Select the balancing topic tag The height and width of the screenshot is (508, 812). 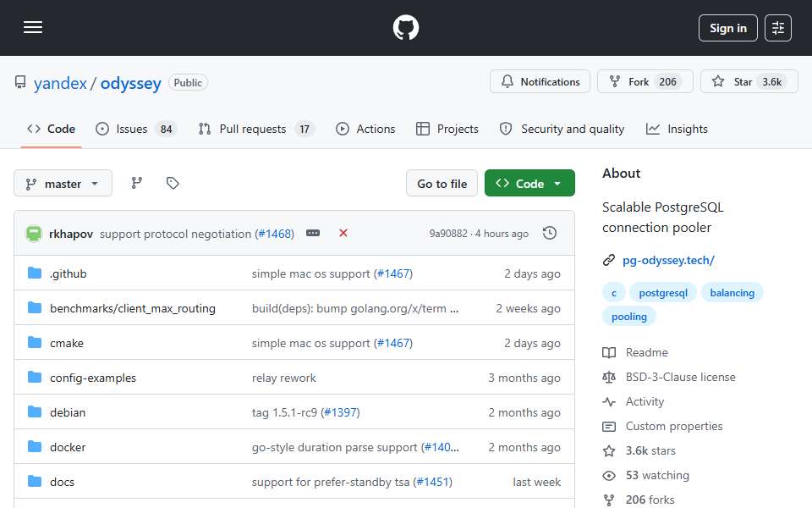tap(732, 293)
